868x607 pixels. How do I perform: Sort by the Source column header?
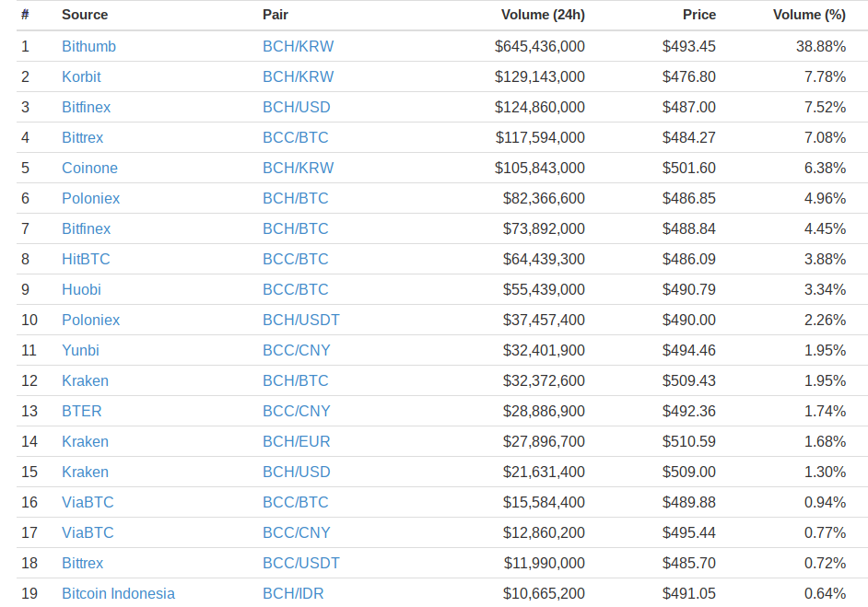tap(85, 15)
